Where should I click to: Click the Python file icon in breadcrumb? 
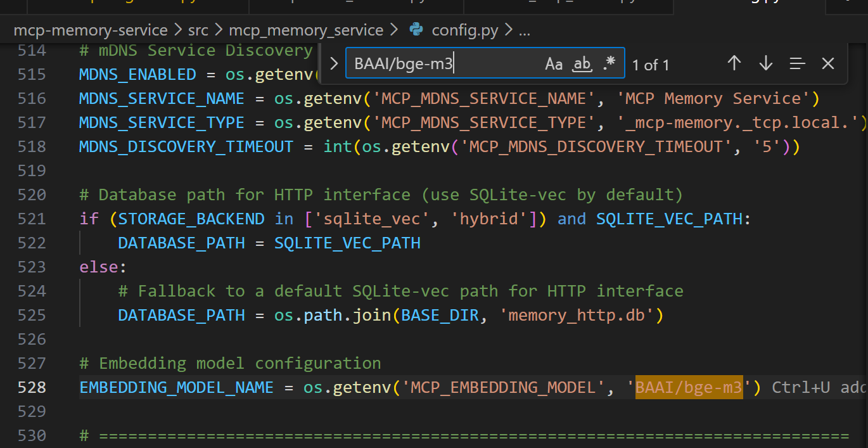416,29
